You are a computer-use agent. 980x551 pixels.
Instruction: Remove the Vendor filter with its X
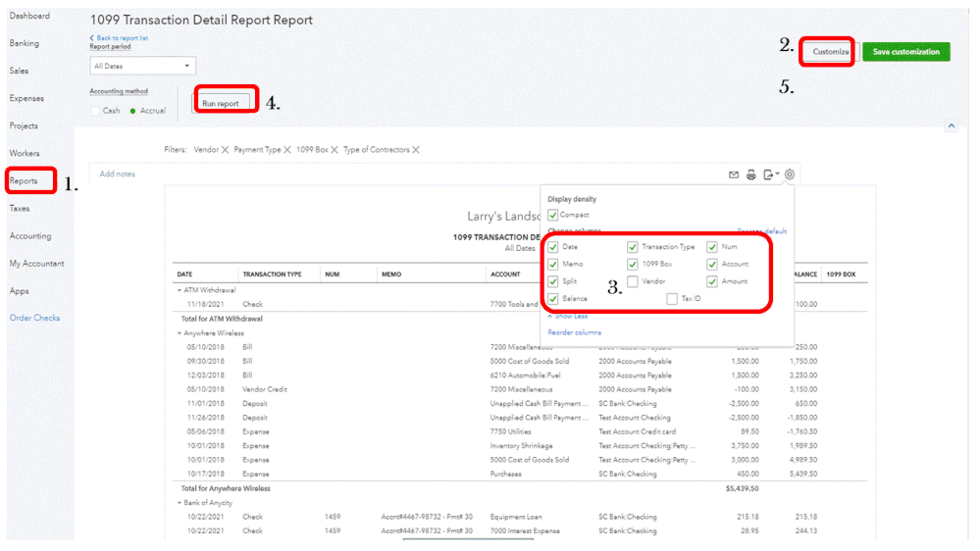pyautogui.click(x=225, y=150)
